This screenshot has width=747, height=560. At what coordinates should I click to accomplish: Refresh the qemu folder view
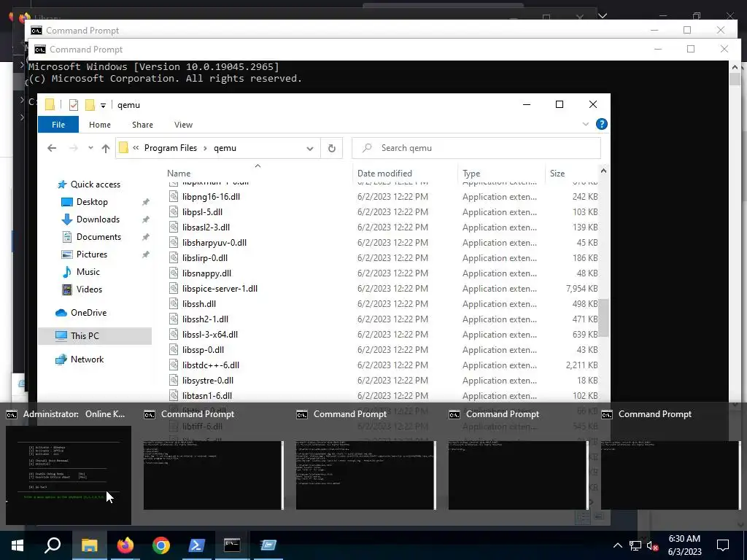[x=332, y=148]
